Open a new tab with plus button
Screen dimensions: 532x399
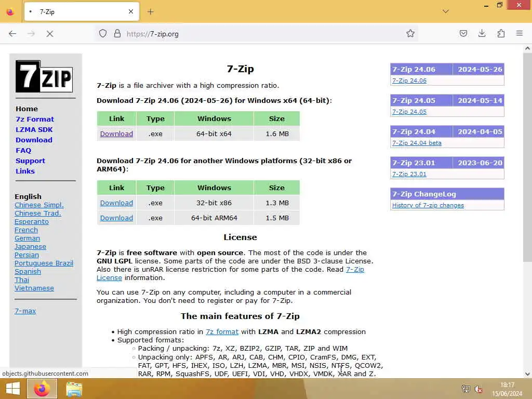pos(151,12)
